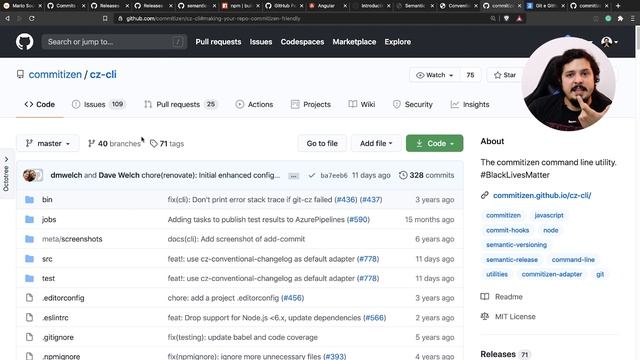
Task: Open the cz-cli repository name link
Action: click(103, 74)
